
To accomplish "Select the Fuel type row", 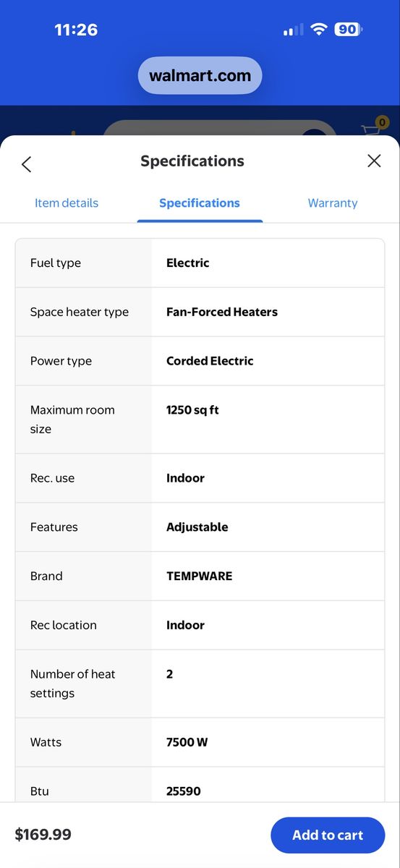I will click(x=200, y=263).
